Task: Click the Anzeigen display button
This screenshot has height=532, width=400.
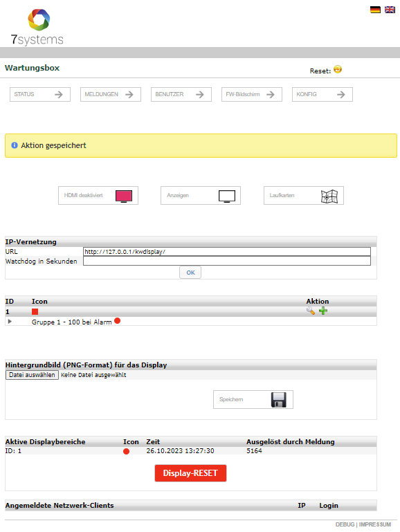Action: point(201,195)
